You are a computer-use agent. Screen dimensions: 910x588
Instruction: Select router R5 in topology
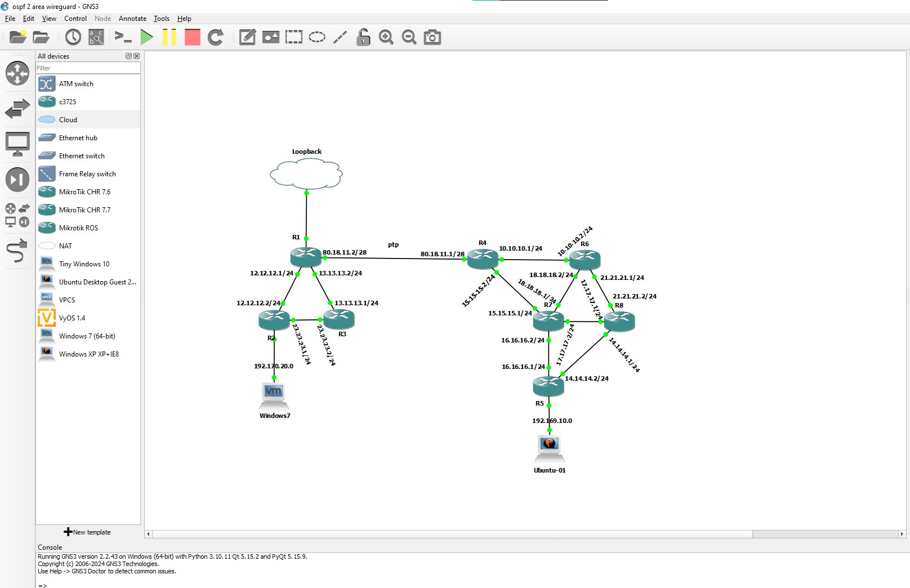coord(548,386)
